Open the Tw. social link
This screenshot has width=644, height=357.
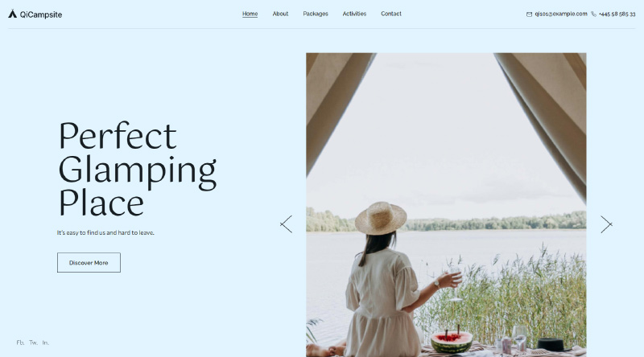coord(33,343)
